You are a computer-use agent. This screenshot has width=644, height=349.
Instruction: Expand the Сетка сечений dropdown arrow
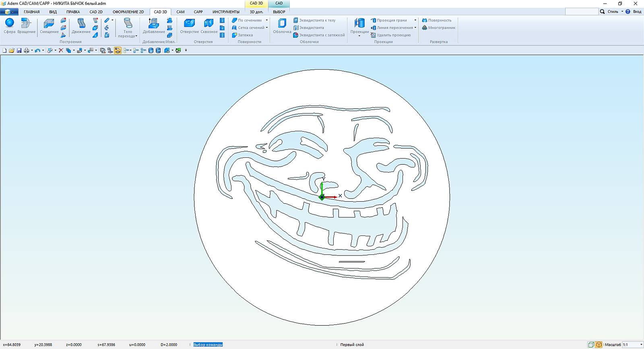click(x=266, y=28)
